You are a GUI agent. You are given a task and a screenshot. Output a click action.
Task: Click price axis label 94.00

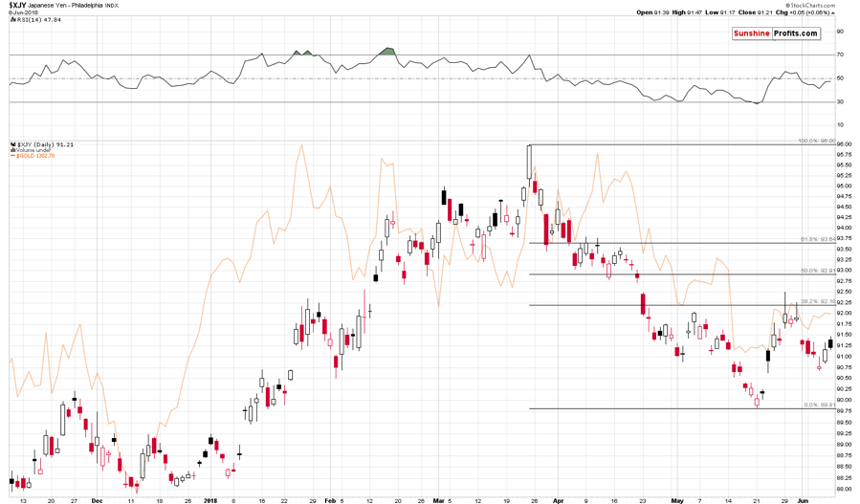coord(844,229)
